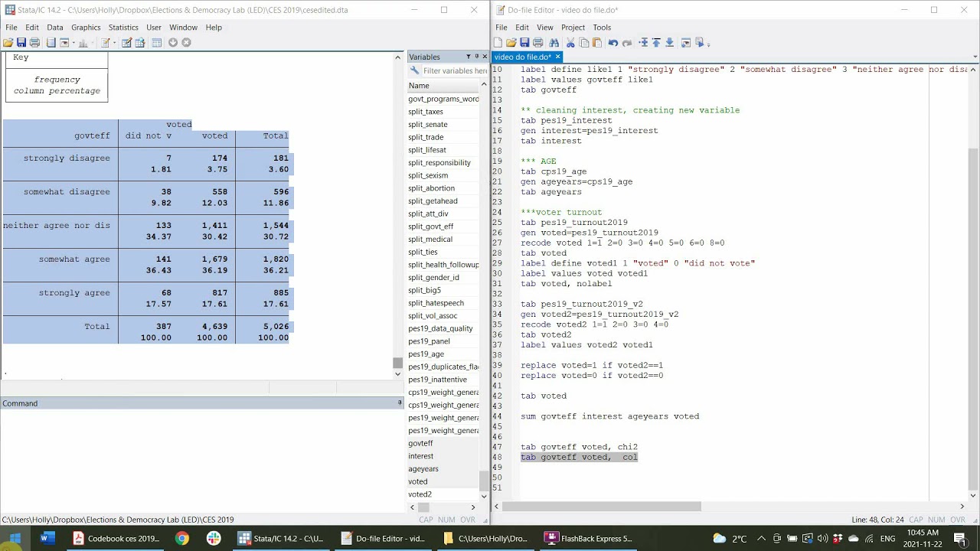Click the Undo arrow in Do-file Editor
This screenshot has width=980, height=551.
613,43
